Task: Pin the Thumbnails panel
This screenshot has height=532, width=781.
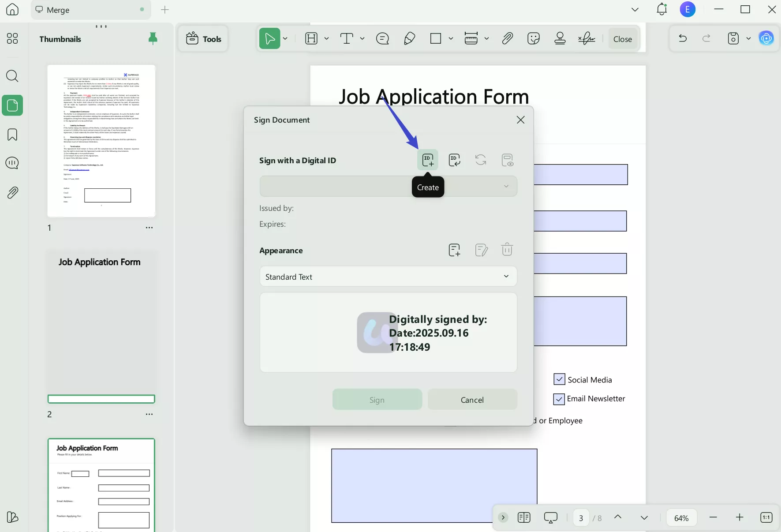Action: pos(153,39)
